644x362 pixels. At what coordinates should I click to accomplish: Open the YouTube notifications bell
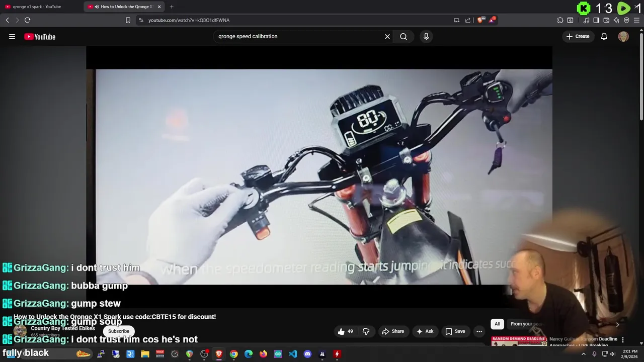pos(604,36)
